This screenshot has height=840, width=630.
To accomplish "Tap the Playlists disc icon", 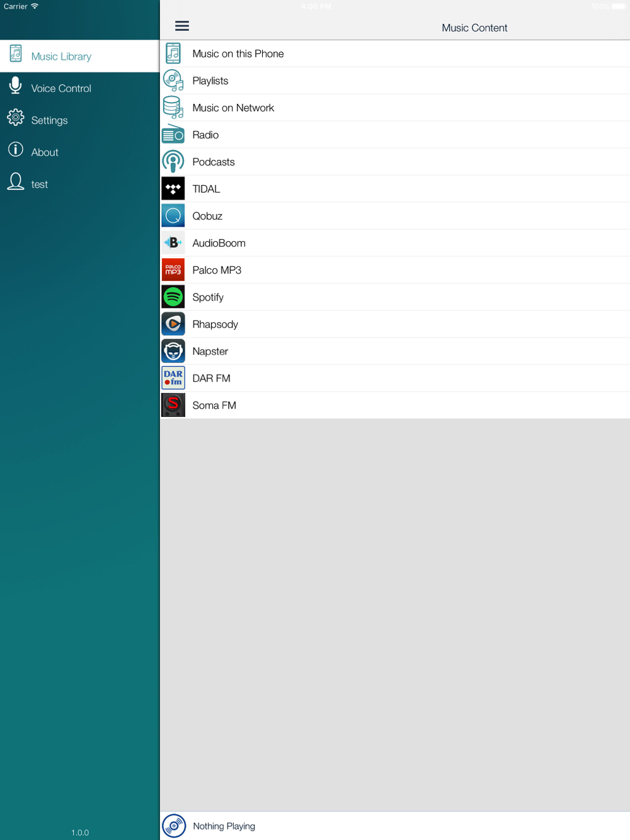I will coord(173,81).
